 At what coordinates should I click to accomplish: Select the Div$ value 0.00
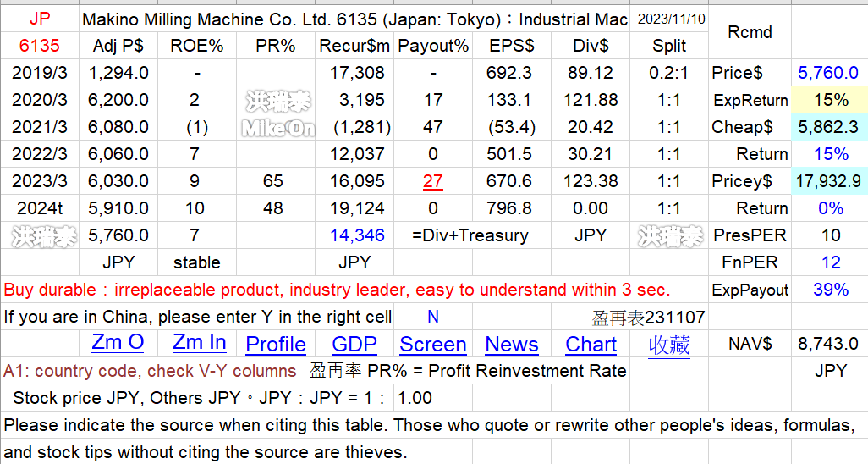[x=591, y=208]
